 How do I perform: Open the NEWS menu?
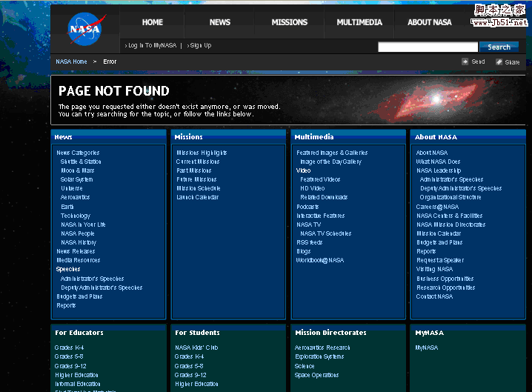pos(220,22)
